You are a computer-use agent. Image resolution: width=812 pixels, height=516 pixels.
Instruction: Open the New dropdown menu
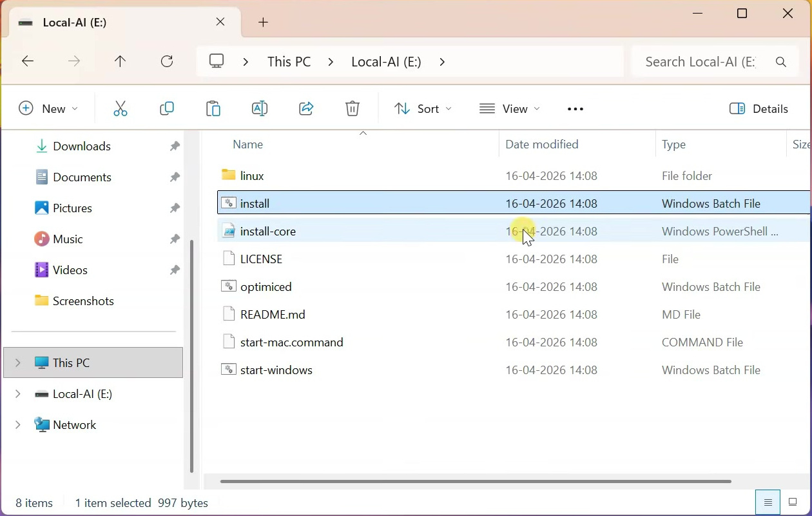coord(48,108)
